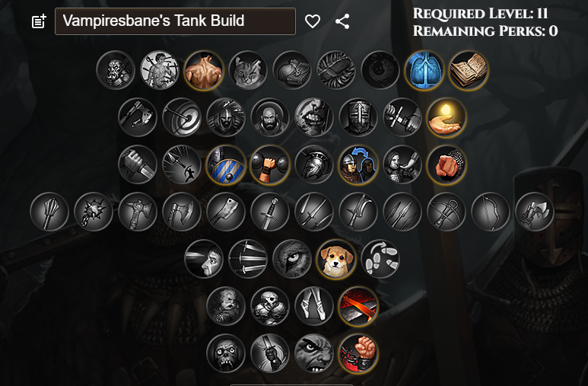Select the blue striped shield perk

pyautogui.click(x=226, y=165)
